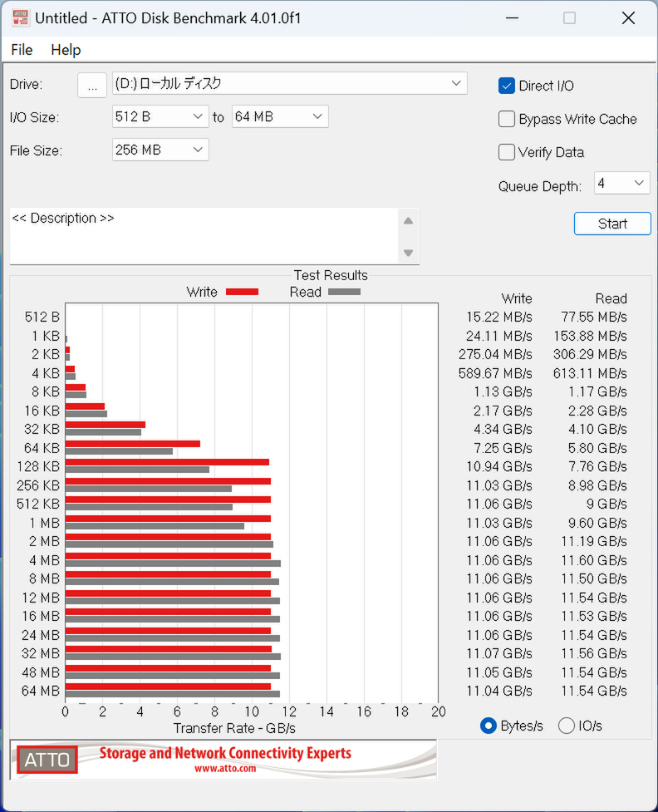Click the Write column header
Screen dimensions: 658x812
517,299
